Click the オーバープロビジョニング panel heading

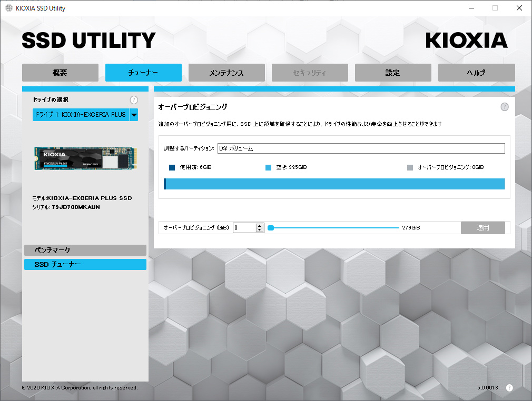(193, 107)
